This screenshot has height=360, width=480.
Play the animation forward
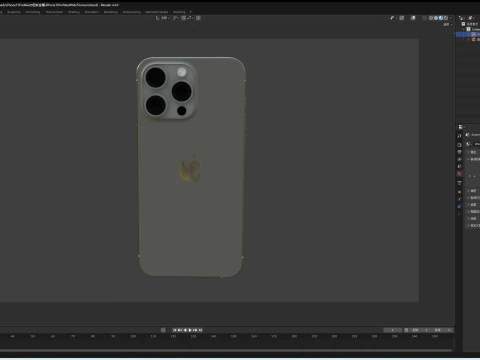click(190, 330)
